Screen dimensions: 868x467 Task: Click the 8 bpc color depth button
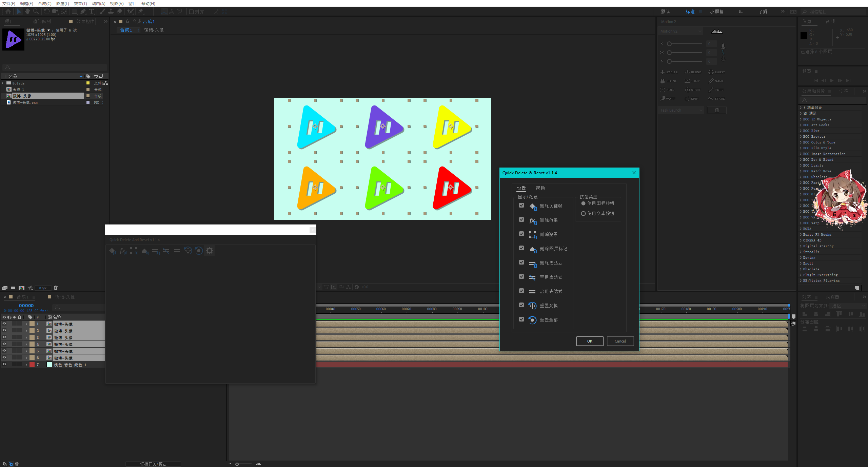click(43, 288)
